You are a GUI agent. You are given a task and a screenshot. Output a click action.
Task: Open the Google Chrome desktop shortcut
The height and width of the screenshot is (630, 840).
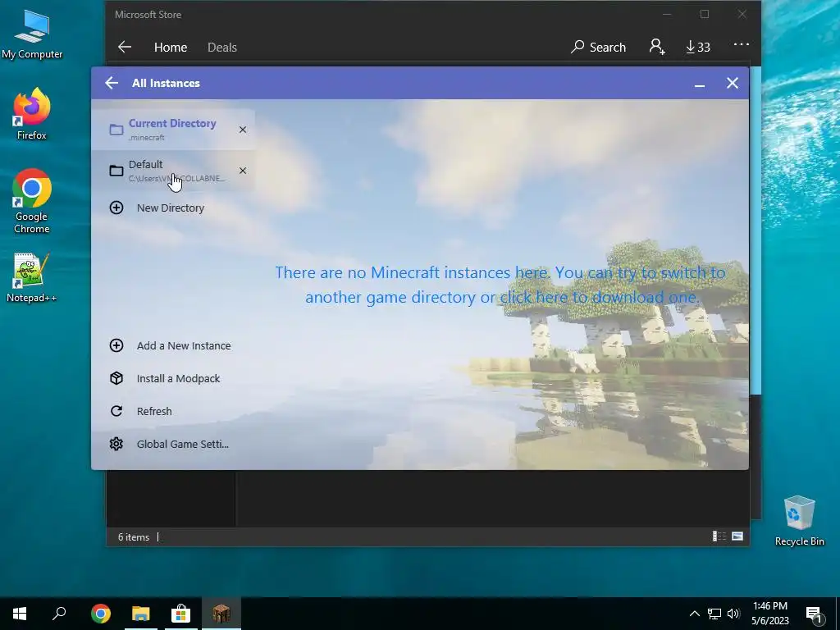click(32, 202)
